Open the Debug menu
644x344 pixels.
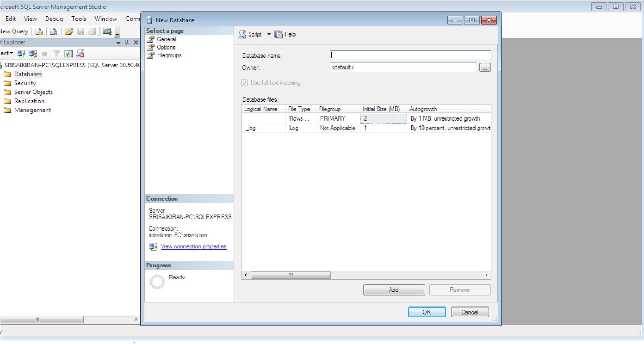click(54, 19)
